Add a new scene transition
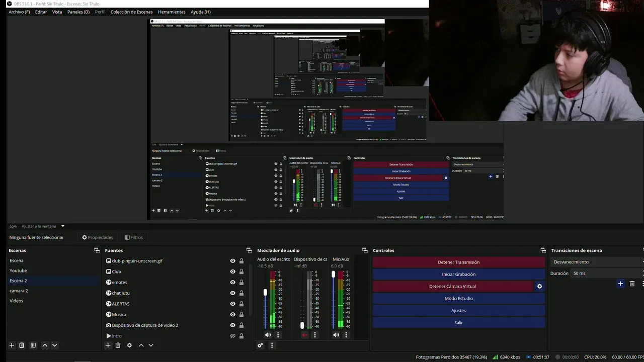The height and width of the screenshot is (362, 644). (x=620, y=284)
